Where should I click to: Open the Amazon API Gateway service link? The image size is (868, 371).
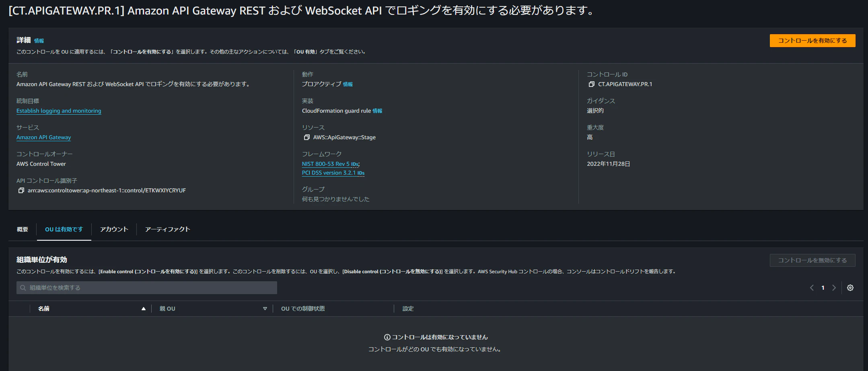43,137
